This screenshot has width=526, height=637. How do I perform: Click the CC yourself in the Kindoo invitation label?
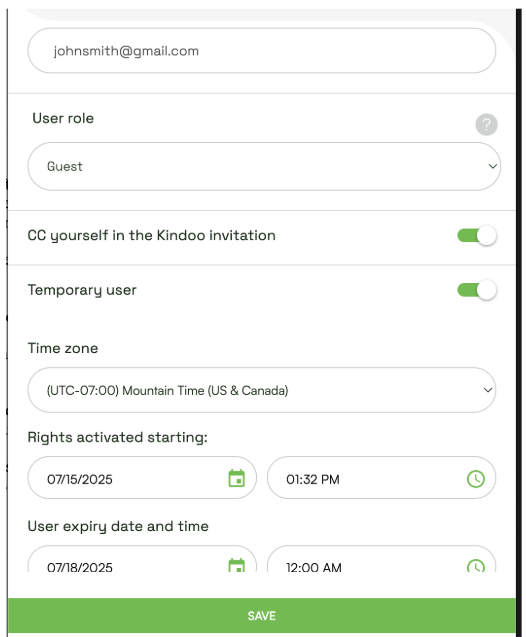click(152, 236)
